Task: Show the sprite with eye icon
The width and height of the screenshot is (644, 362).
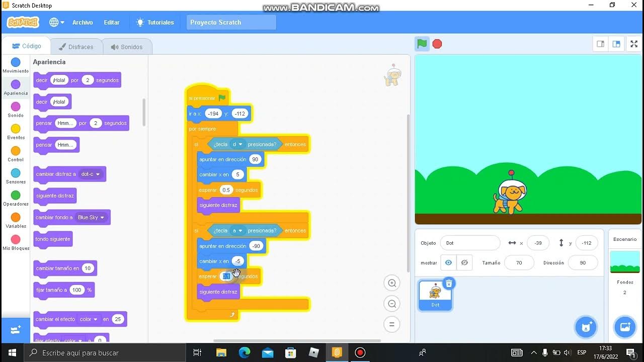Action: coord(448,262)
